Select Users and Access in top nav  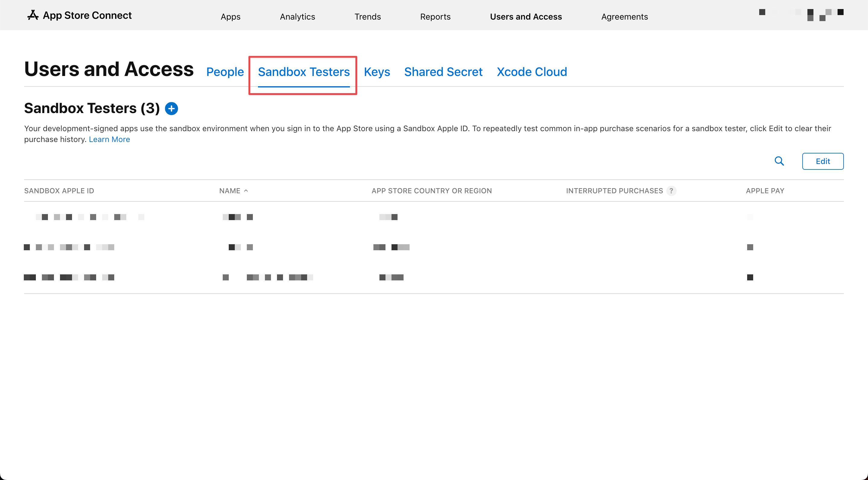(x=526, y=17)
